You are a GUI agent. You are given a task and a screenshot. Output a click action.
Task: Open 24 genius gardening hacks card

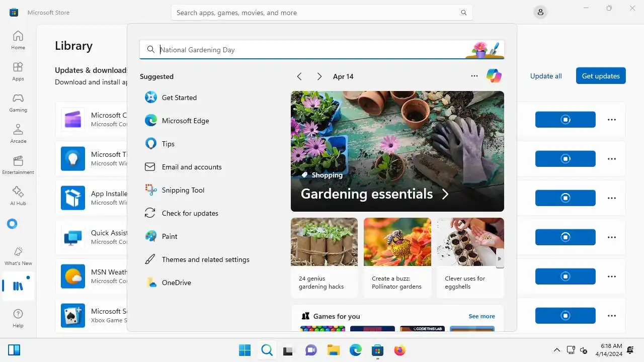pos(324,258)
